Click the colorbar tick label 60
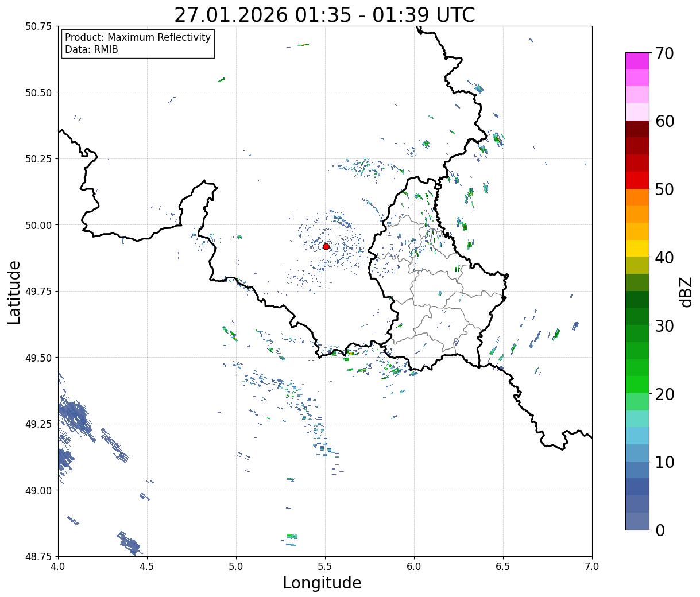Screen dimensions: 700x597 (664, 121)
